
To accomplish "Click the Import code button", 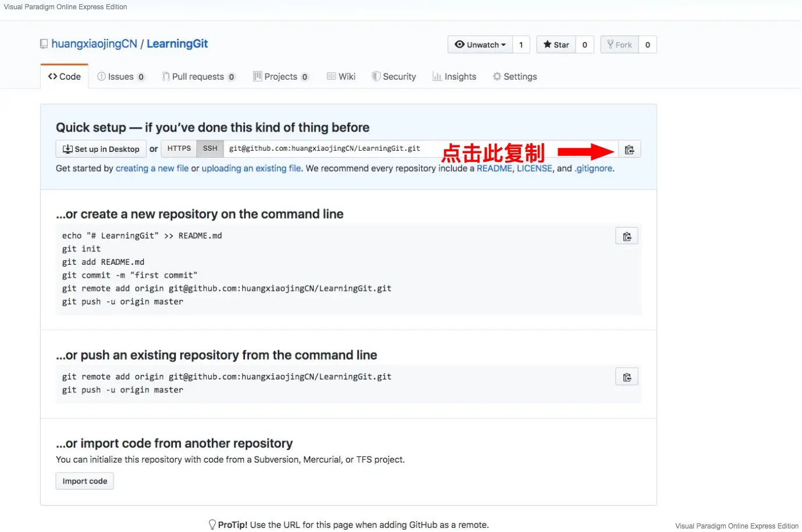I will click(x=85, y=481).
